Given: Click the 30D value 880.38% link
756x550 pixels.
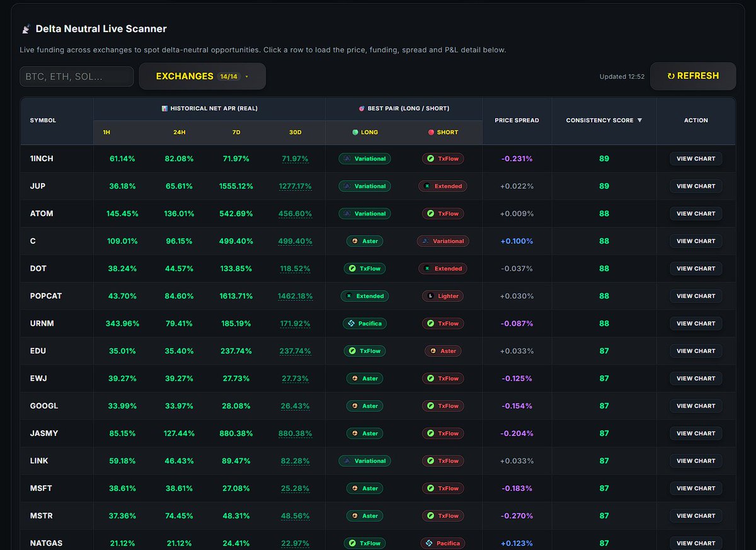Looking at the screenshot, I should click(295, 433).
